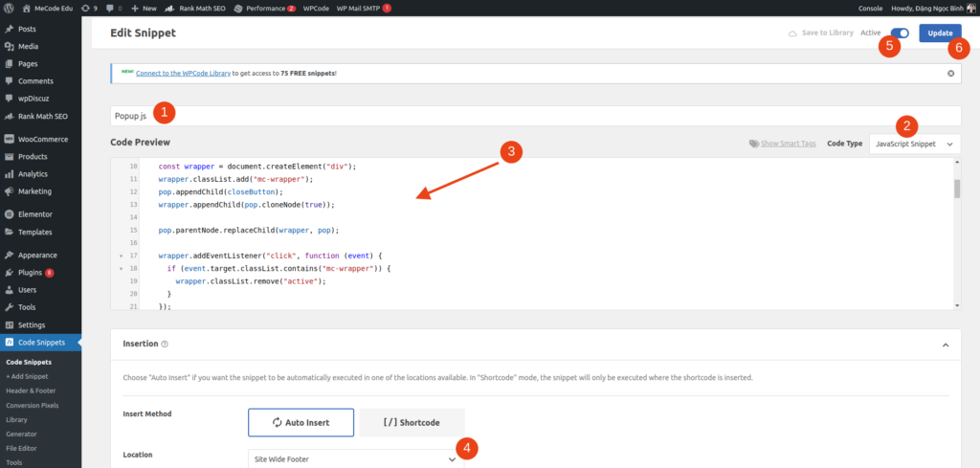The width and height of the screenshot is (980, 468).
Task: Click the blue Update button
Action: click(940, 33)
